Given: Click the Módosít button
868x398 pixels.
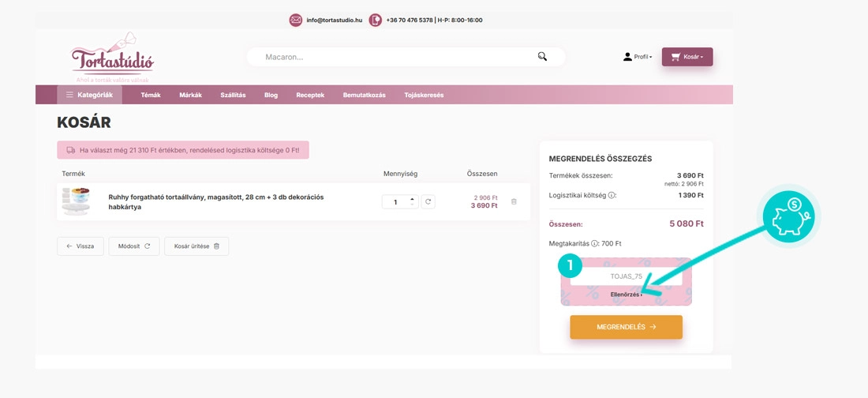Looking at the screenshot, I should (x=134, y=246).
